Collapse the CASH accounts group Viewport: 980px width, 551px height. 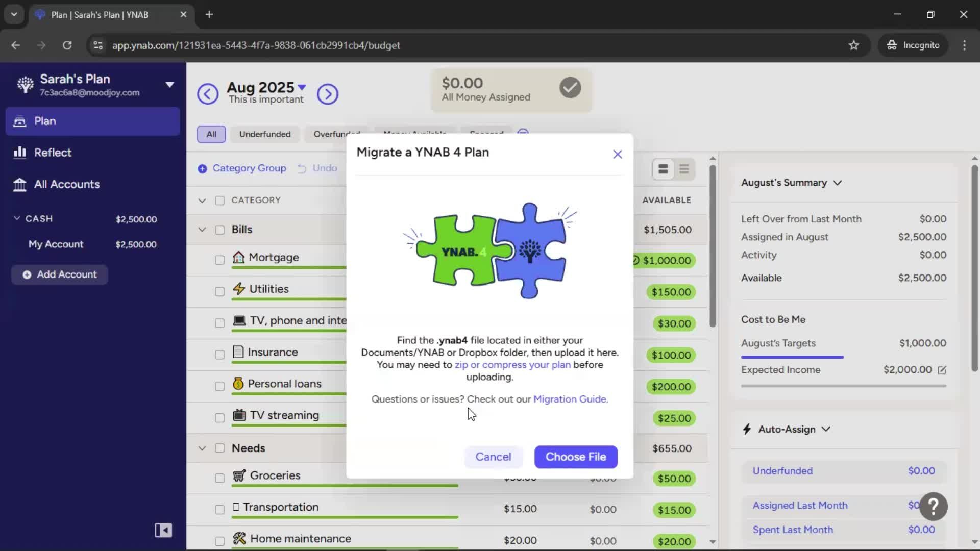pyautogui.click(x=17, y=218)
